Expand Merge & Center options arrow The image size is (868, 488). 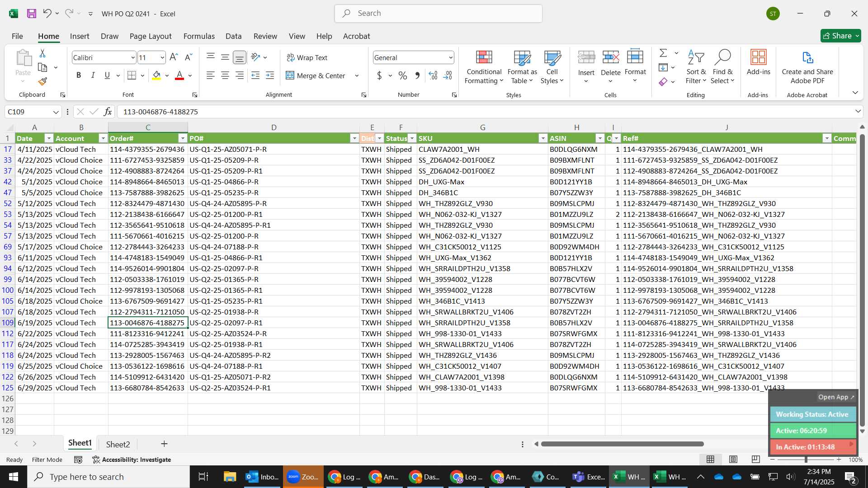357,75
